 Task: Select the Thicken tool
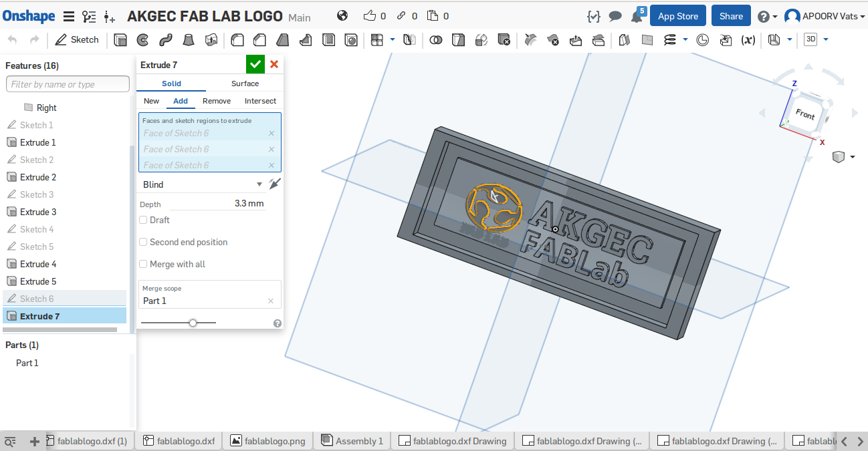211,40
